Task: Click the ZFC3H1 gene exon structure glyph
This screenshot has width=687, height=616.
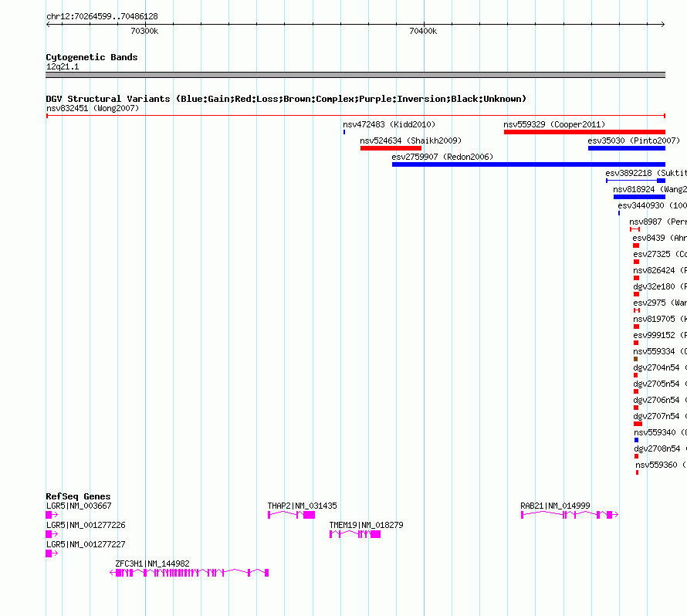Action: tap(189, 573)
